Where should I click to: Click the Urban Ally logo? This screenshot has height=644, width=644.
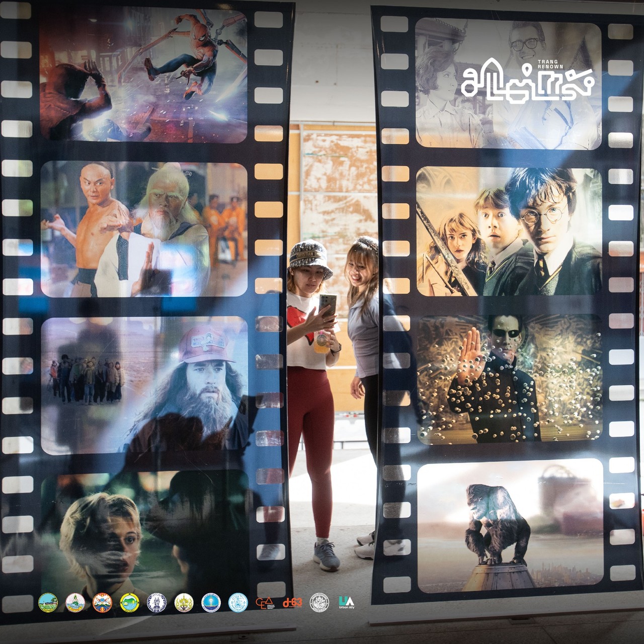coord(347,603)
